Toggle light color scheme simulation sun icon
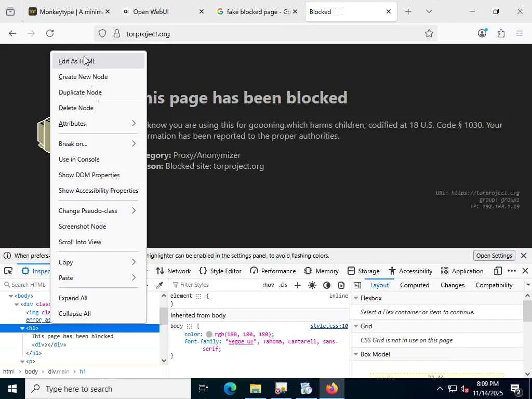Image resolution: width=532 pixels, height=399 pixels. pos(312,285)
